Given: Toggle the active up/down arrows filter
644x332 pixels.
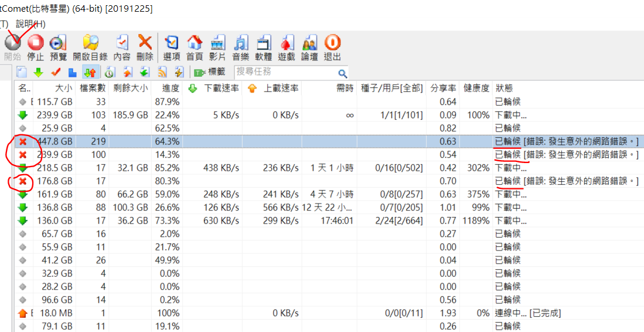Looking at the screenshot, I should 90,72.
